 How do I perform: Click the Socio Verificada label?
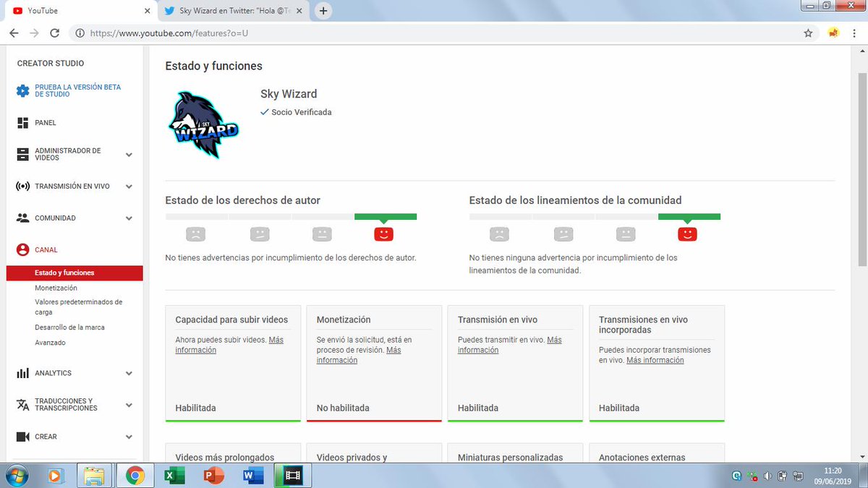pyautogui.click(x=301, y=112)
